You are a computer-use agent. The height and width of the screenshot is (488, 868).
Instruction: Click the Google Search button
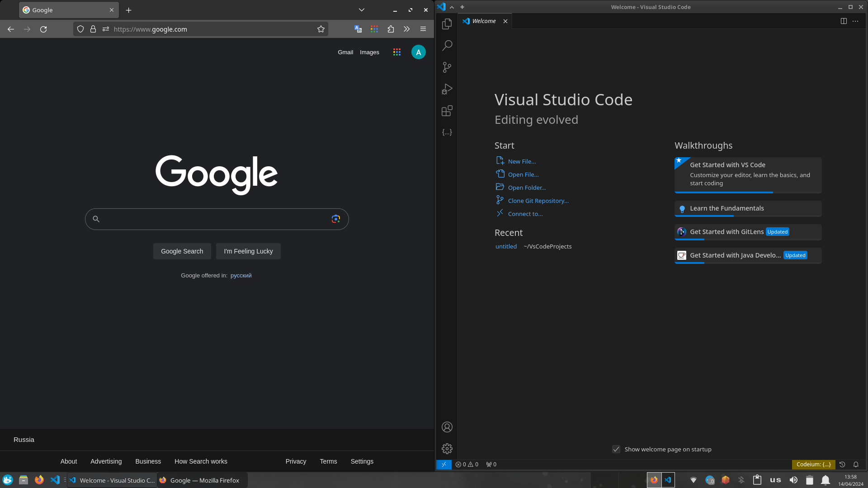182,251
